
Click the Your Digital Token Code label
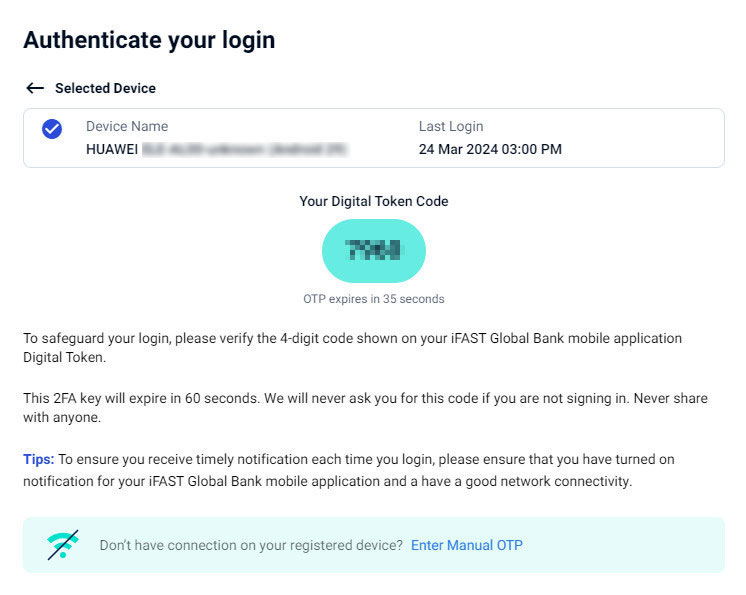(373, 201)
